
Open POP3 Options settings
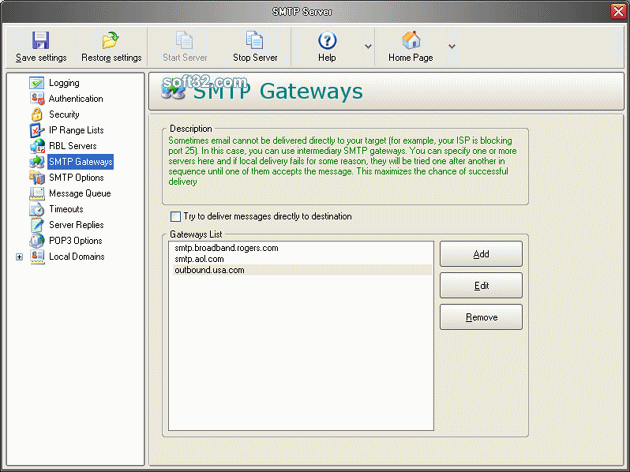75,241
